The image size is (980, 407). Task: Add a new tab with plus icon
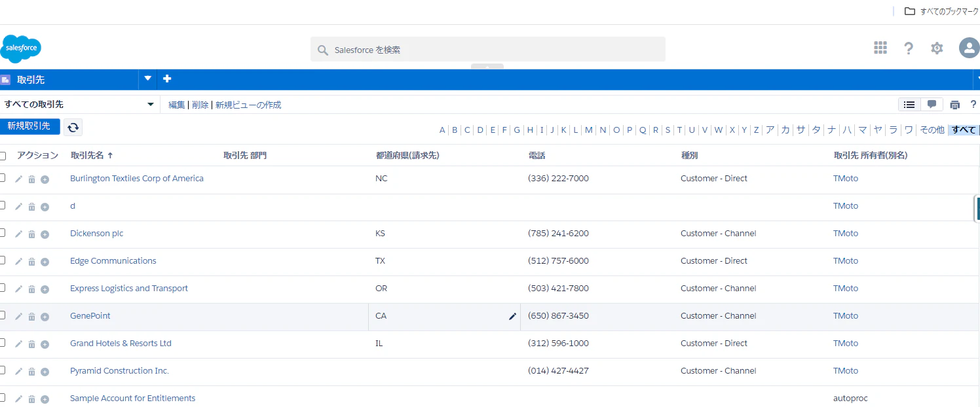pyautogui.click(x=167, y=79)
